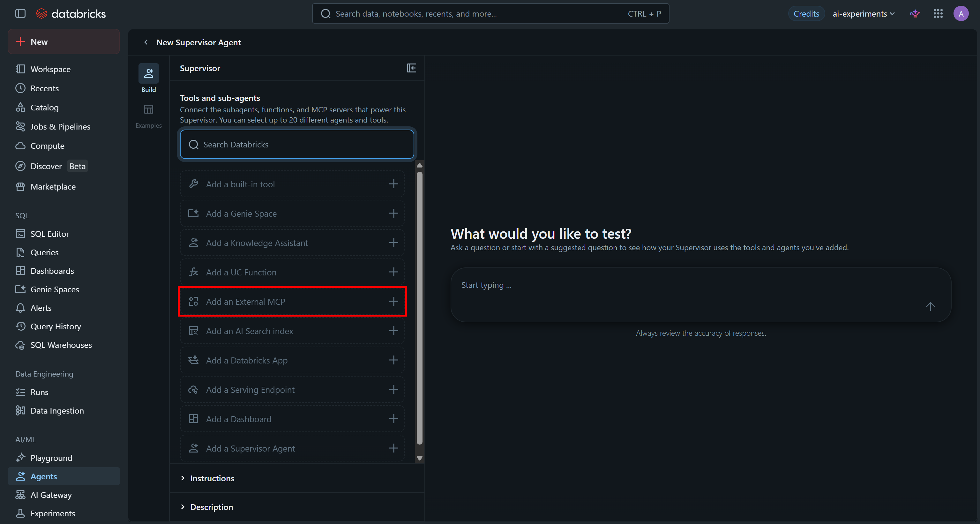Image resolution: width=980 pixels, height=524 pixels.
Task: Click plus for Add an External MCP
Action: pyautogui.click(x=393, y=301)
